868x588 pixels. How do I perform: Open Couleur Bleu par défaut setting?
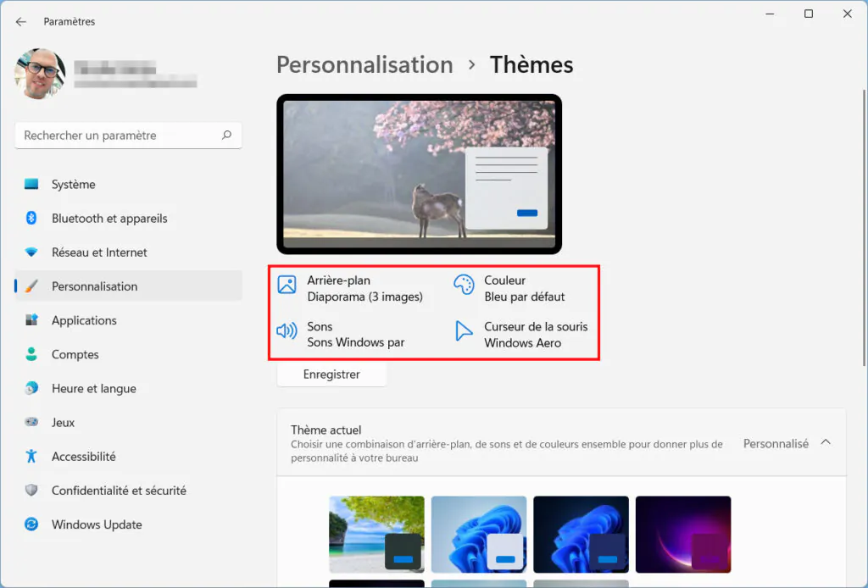tap(509, 288)
